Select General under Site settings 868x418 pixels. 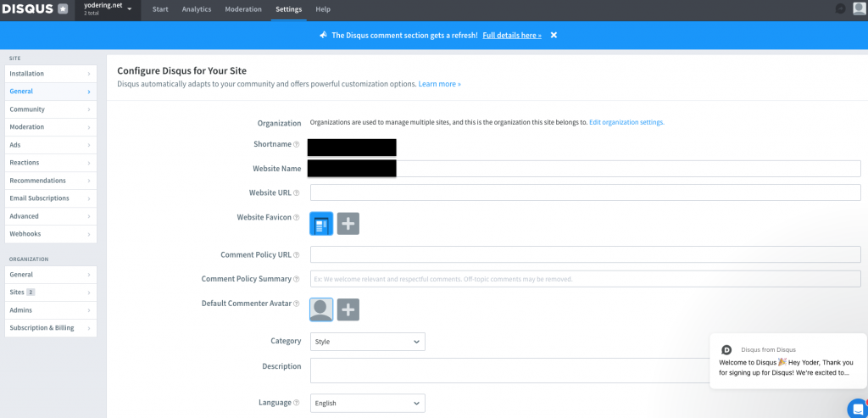50,92
